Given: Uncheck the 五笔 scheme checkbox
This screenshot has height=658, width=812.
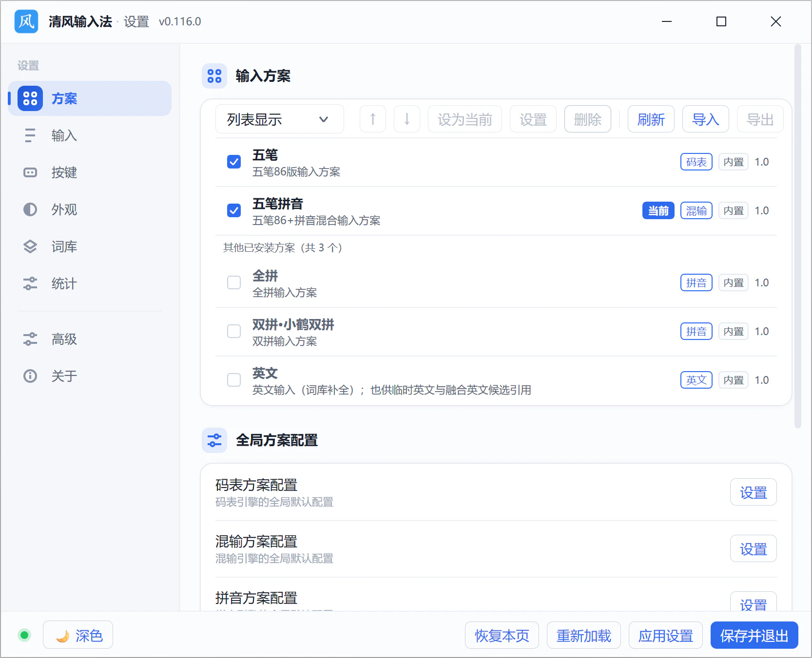Looking at the screenshot, I should click(234, 162).
